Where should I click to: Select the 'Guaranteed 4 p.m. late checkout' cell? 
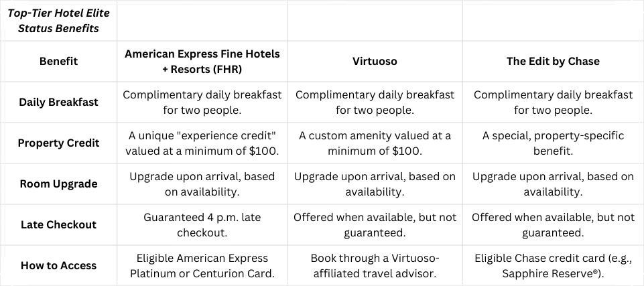click(202, 225)
